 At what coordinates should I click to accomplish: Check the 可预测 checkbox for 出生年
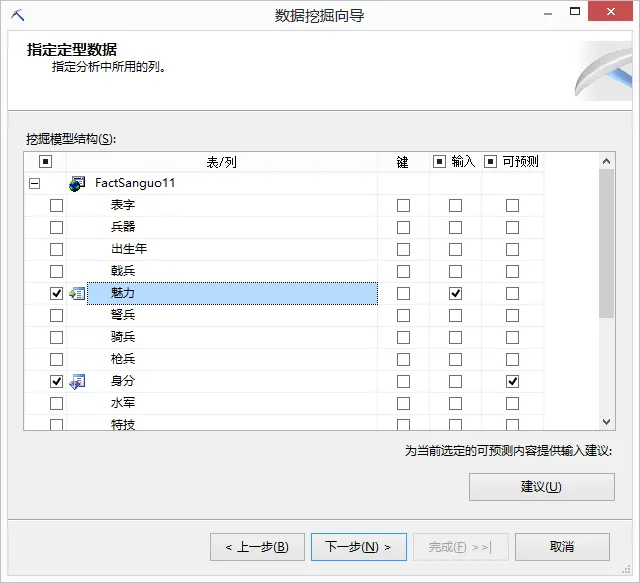[512, 249]
